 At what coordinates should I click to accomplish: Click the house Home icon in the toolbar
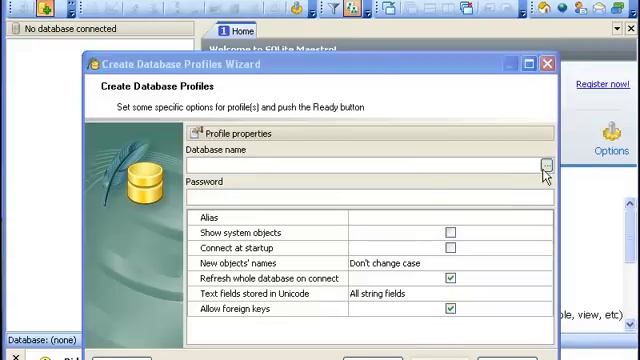[x=544, y=8]
